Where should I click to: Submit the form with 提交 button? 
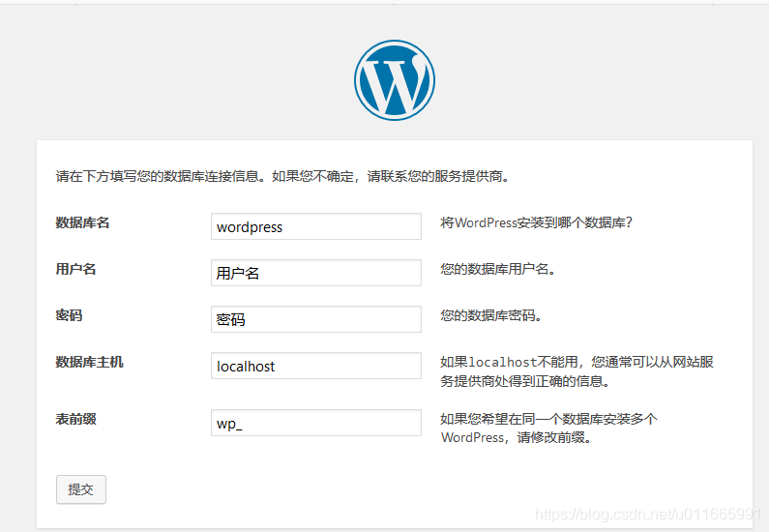[x=81, y=489]
